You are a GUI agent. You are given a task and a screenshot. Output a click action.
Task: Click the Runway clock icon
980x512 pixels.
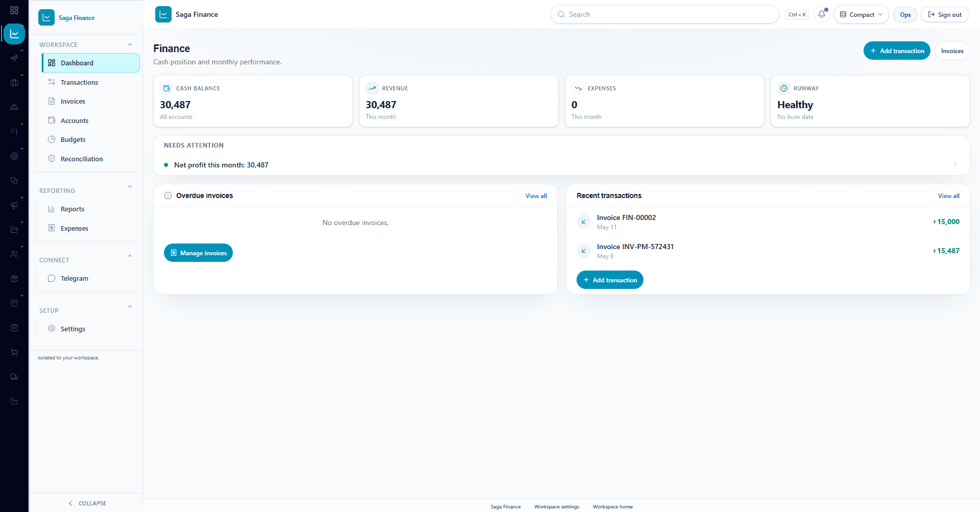784,88
